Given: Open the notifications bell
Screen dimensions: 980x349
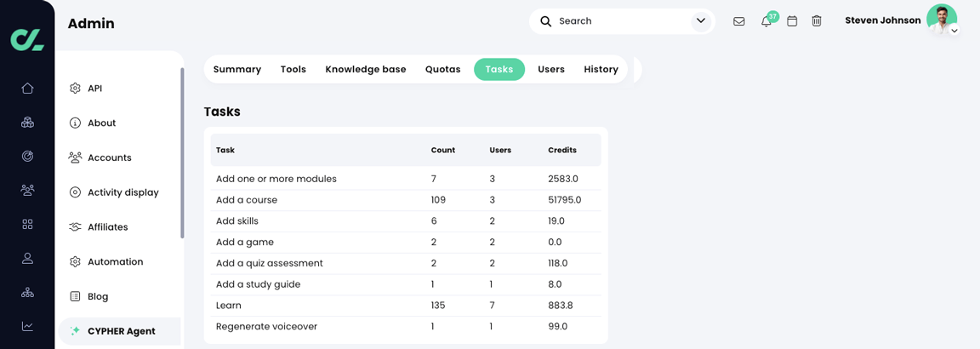Looking at the screenshot, I should point(766,21).
